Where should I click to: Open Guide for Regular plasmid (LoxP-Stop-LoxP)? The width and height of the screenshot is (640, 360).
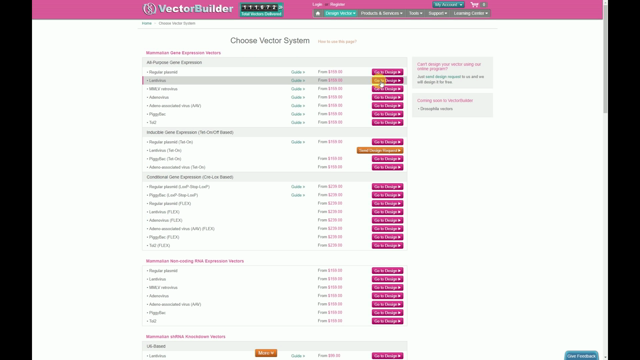pos(298,187)
